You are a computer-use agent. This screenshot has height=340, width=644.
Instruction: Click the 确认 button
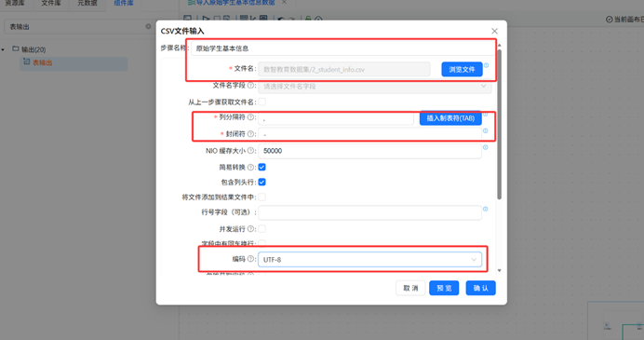pos(480,288)
